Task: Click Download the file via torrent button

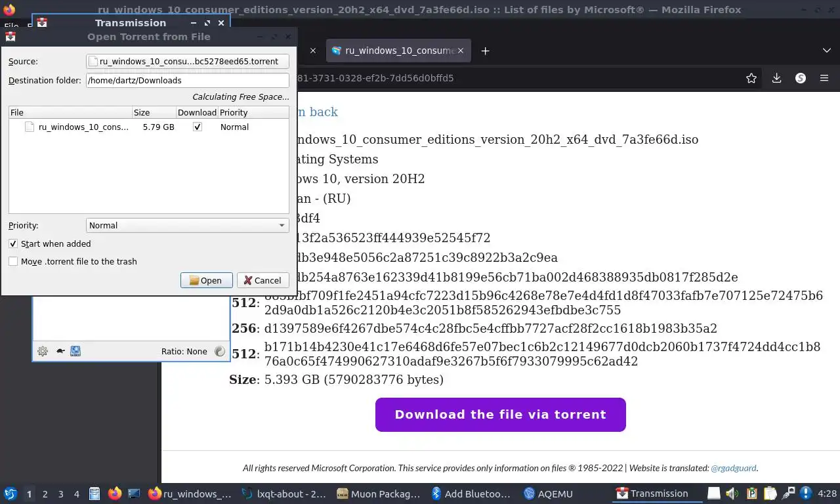Action: tap(501, 415)
